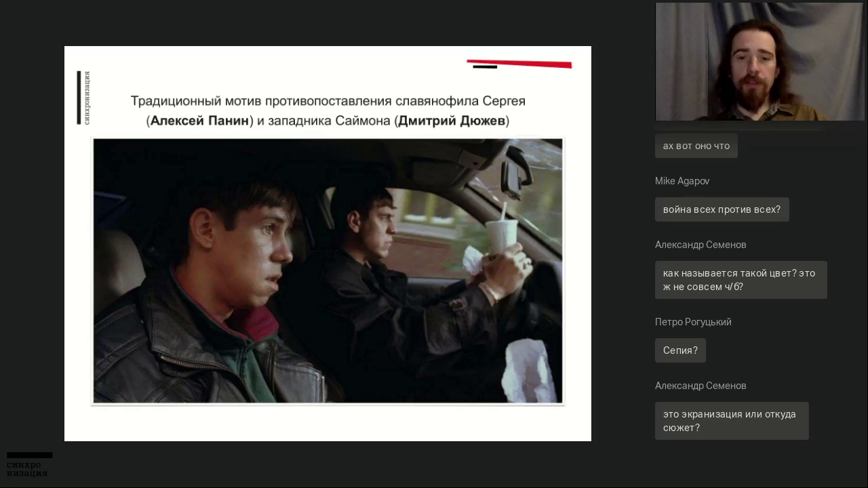This screenshot has width=868, height=488.
Task: Select the bold «Алексей Панин» text
Action: (x=199, y=121)
